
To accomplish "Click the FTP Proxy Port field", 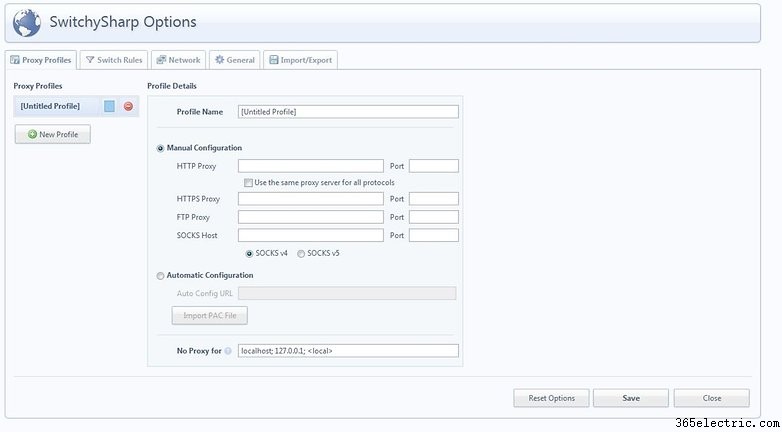I will point(434,217).
